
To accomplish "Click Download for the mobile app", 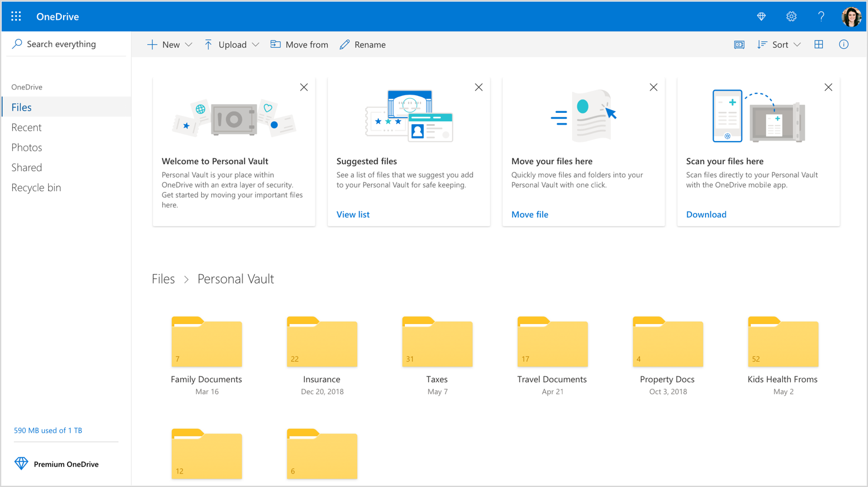I will click(706, 214).
